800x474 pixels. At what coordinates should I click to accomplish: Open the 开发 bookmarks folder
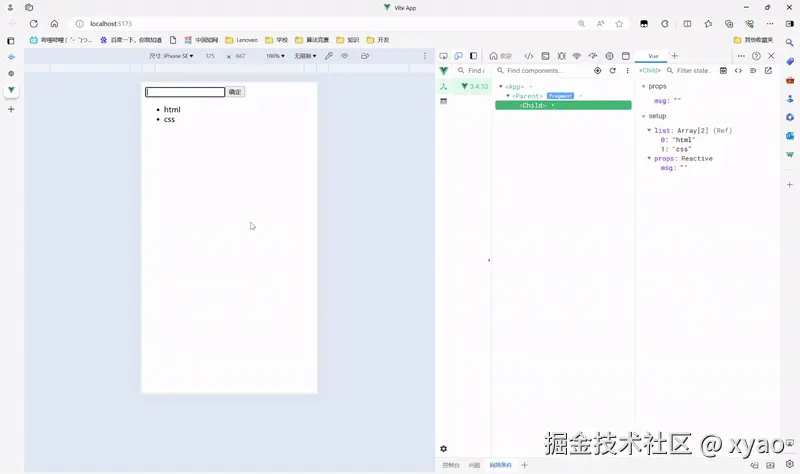click(378, 40)
